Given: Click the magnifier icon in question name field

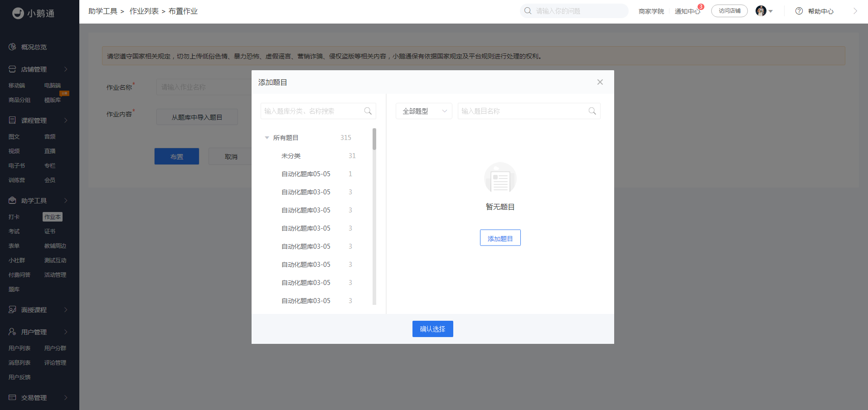Looking at the screenshot, I should pyautogui.click(x=592, y=111).
